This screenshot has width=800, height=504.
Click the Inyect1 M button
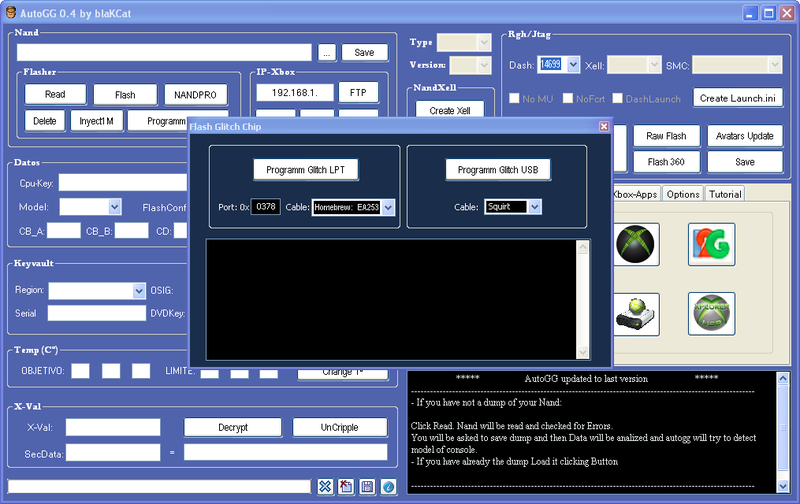(96, 121)
